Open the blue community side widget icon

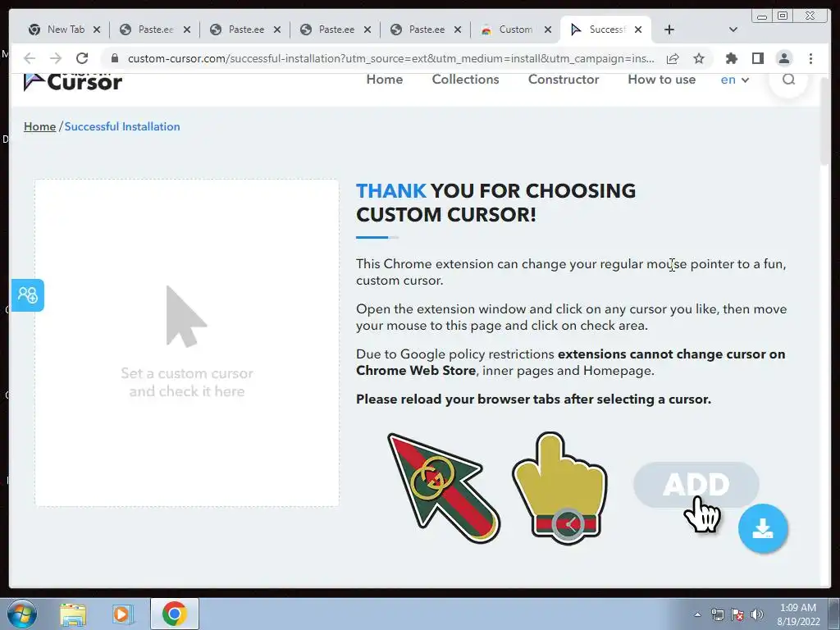click(x=27, y=294)
